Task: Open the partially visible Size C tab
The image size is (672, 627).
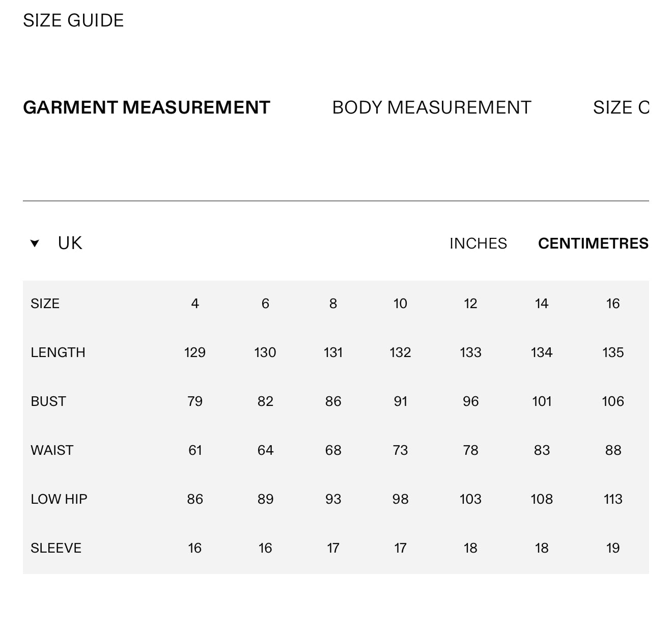Action: click(621, 107)
